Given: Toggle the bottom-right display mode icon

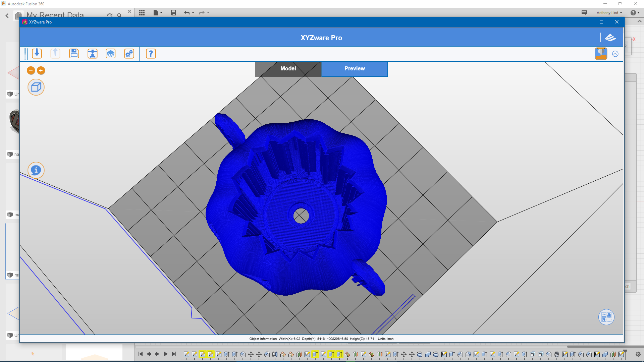Looking at the screenshot, I should [606, 317].
